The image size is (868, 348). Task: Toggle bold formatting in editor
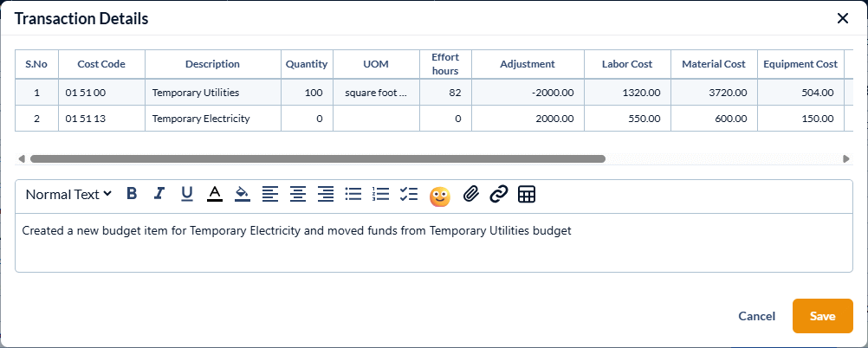pos(132,194)
